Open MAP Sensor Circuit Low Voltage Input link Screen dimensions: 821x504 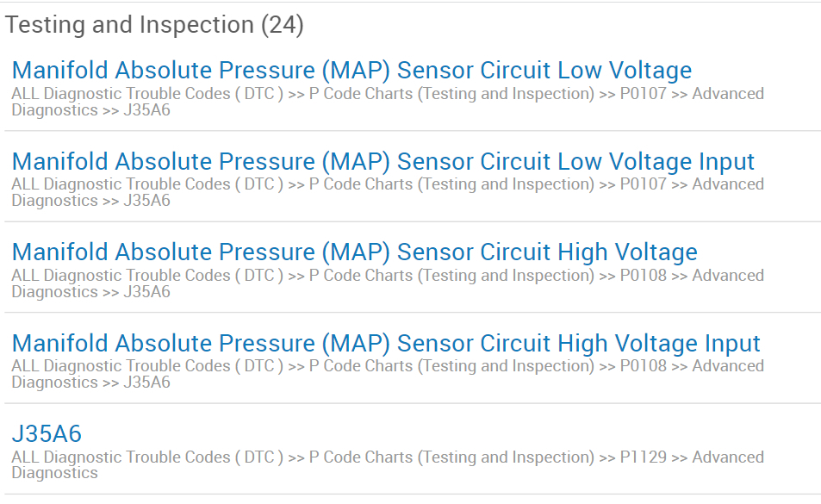point(383,162)
